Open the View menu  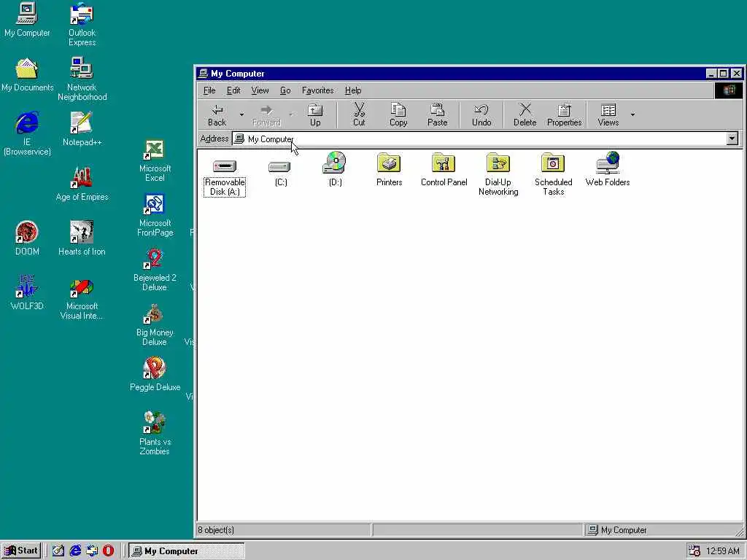pyautogui.click(x=260, y=90)
